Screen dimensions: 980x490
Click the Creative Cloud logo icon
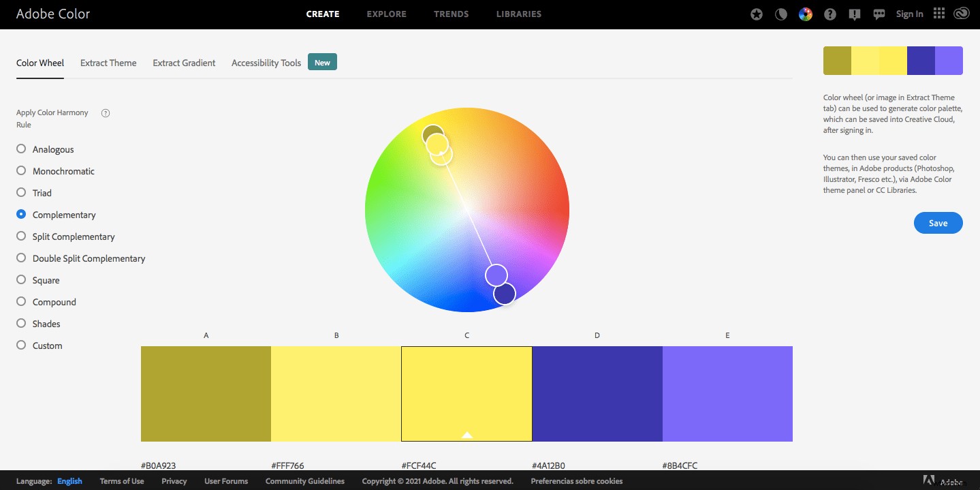pyautogui.click(x=962, y=12)
